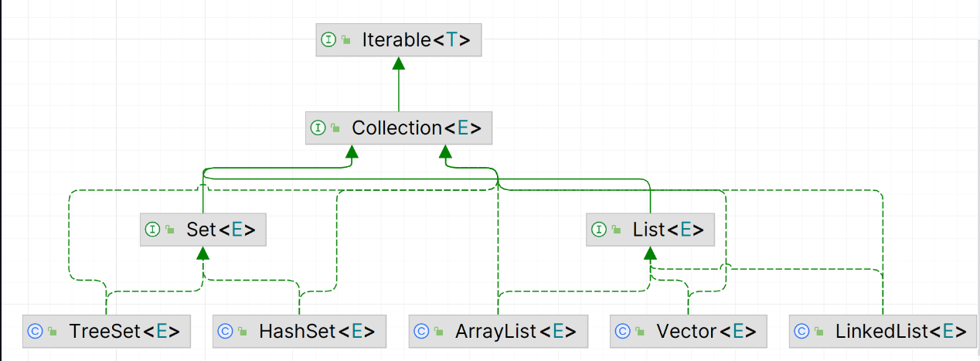Image resolution: width=980 pixels, height=361 pixels.
Task: Select the Iterable<T> node label
Action: tap(416, 40)
